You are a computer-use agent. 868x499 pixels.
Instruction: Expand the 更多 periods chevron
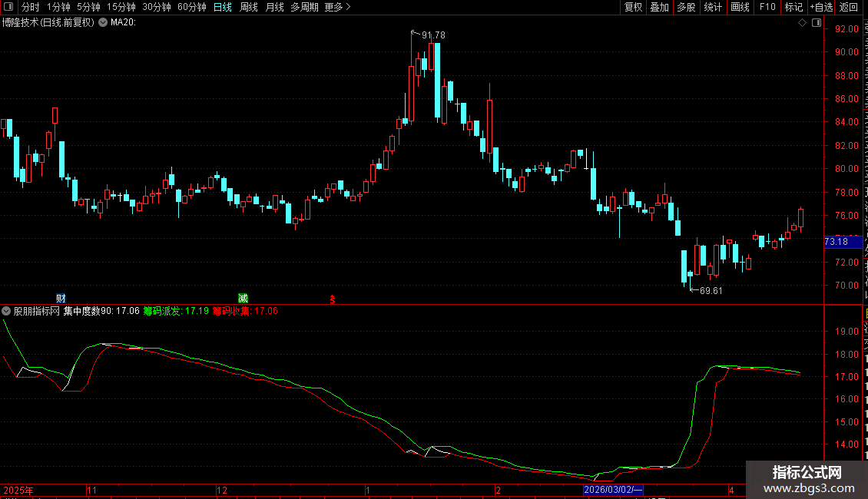pyautogui.click(x=348, y=7)
